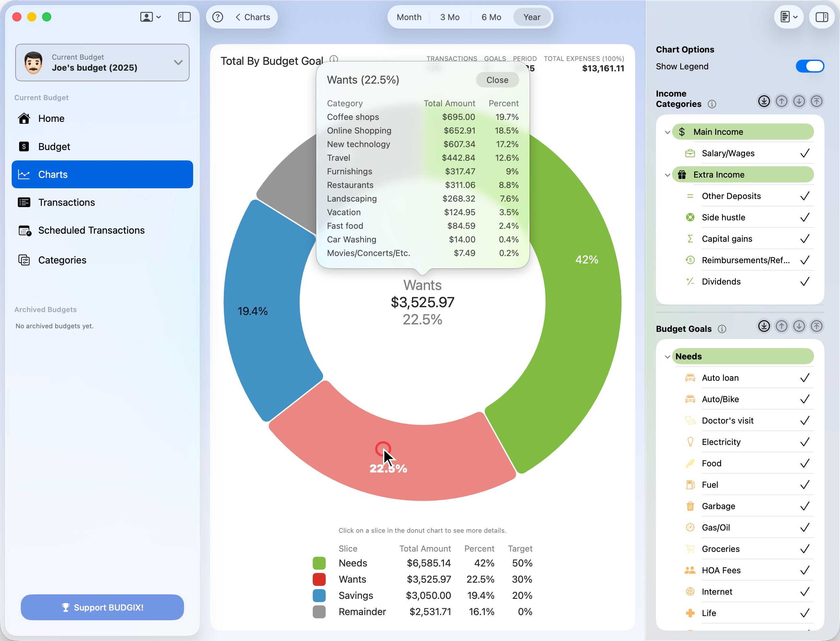
Task: Open the help question mark button
Action: point(217,17)
